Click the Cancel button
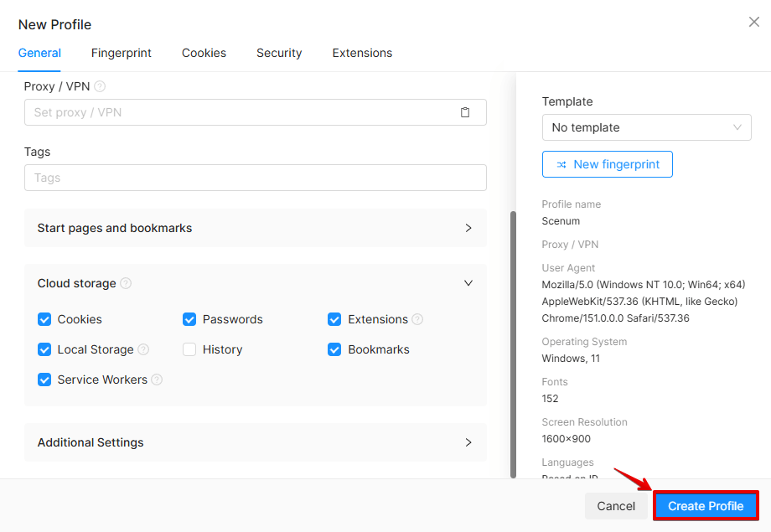Viewport: 771px width, 532px height. 616,506
